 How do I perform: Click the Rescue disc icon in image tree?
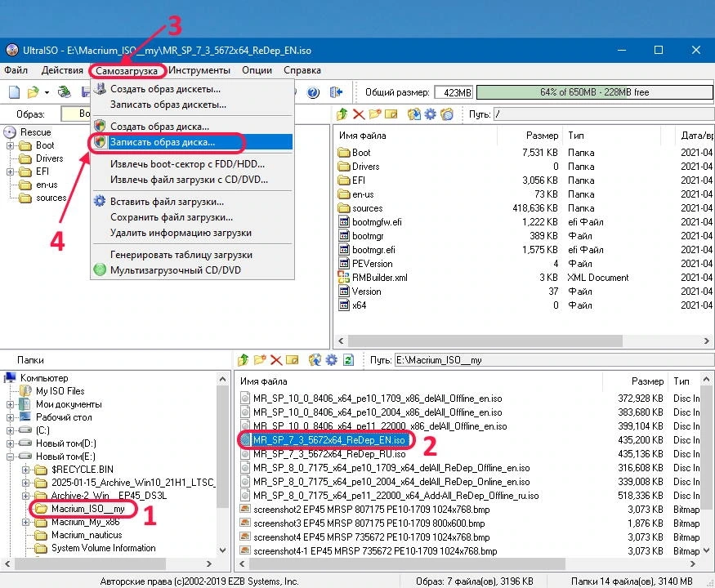(x=10, y=132)
